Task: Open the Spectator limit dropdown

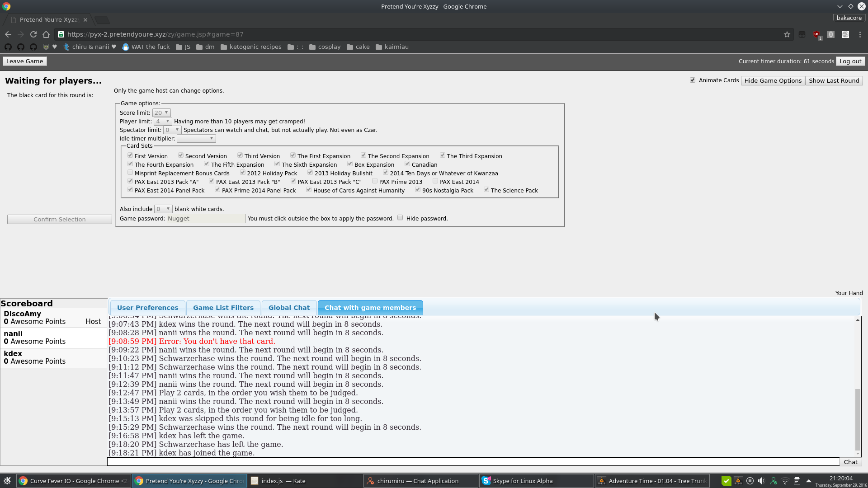Action: coord(172,130)
